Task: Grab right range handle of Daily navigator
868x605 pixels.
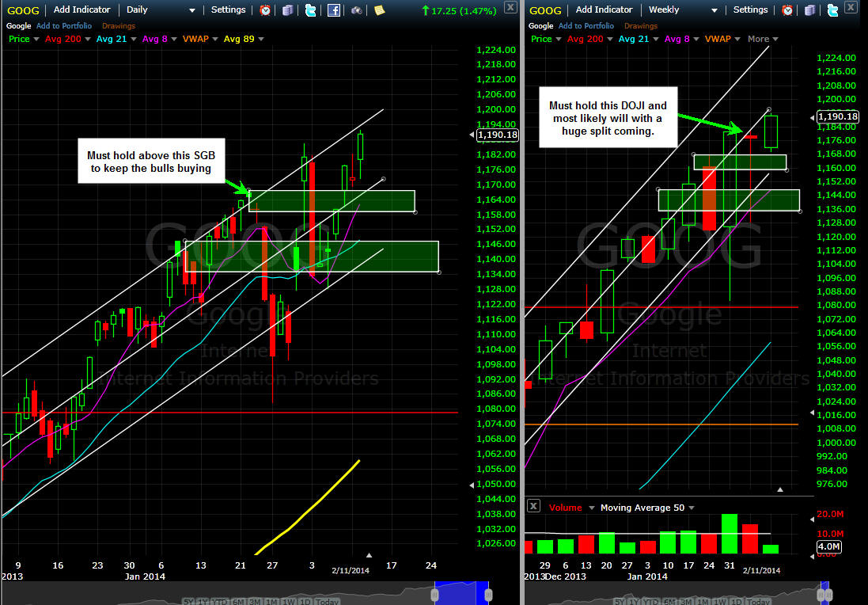Action: click(x=488, y=595)
